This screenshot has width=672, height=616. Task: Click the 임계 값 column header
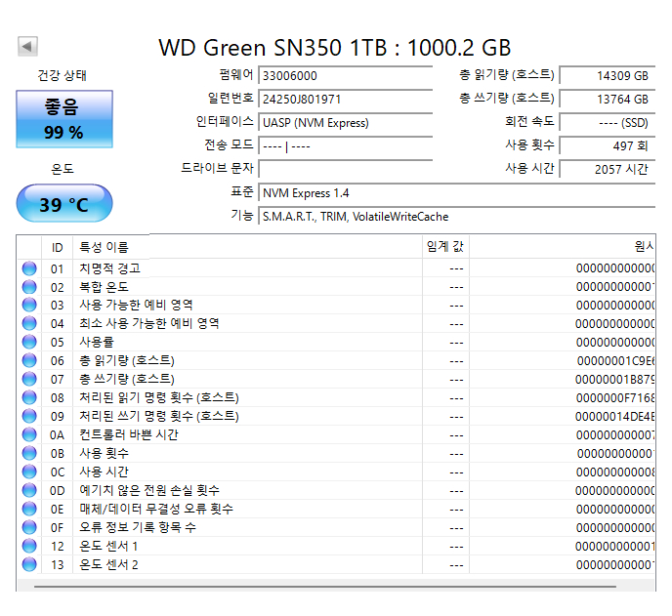coord(445,247)
